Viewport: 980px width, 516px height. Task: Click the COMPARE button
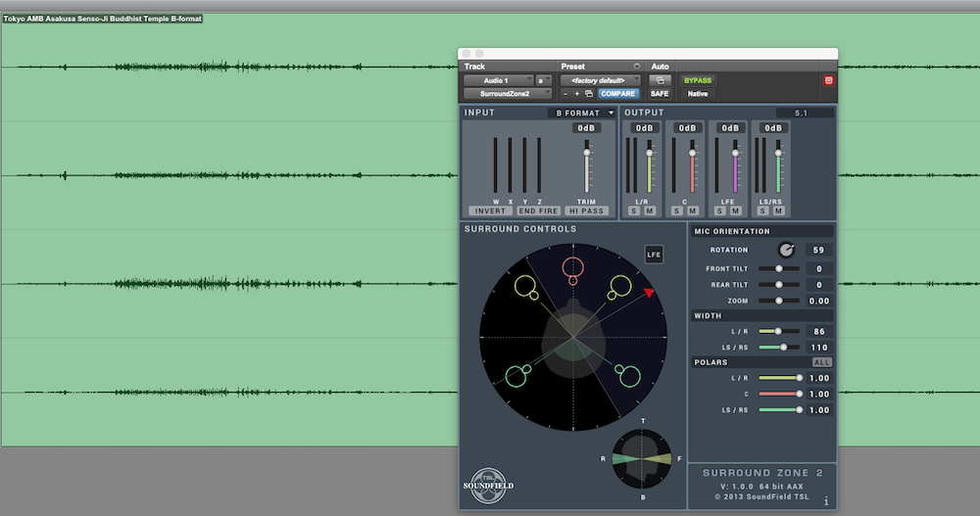[x=618, y=94]
